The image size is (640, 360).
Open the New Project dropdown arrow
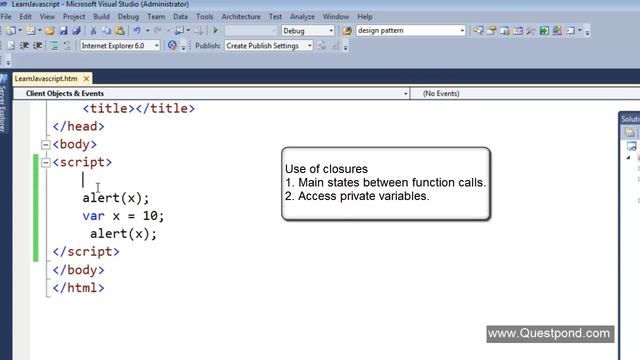(20, 31)
